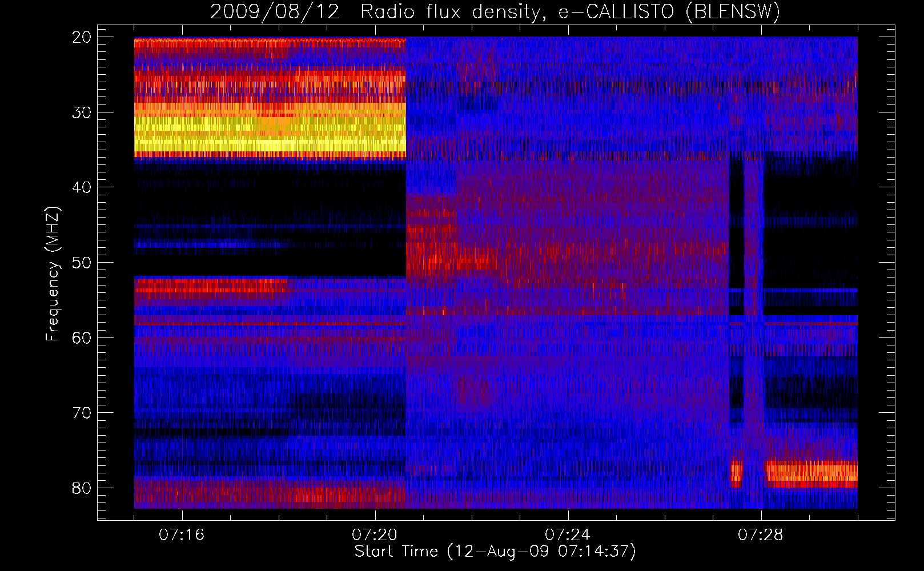
Task: Click the 07:24 time tick label
Action: point(568,535)
